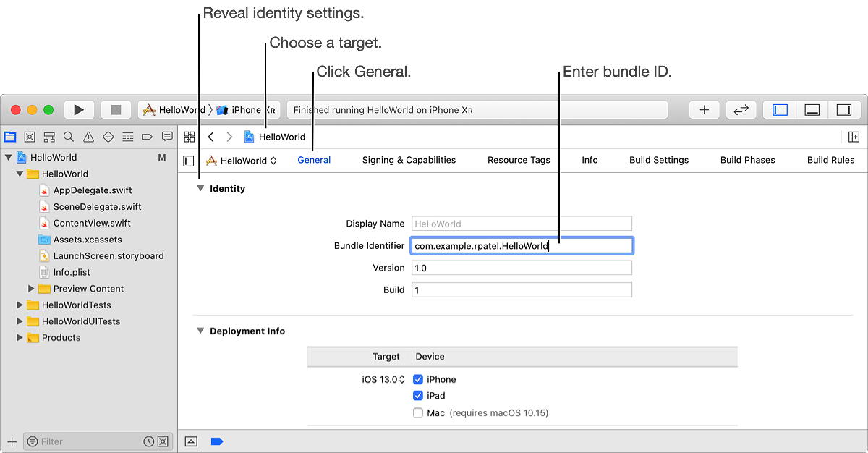The width and height of the screenshot is (868, 453).
Task: Open related items grid icon in jump bar
Action: point(190,137)
